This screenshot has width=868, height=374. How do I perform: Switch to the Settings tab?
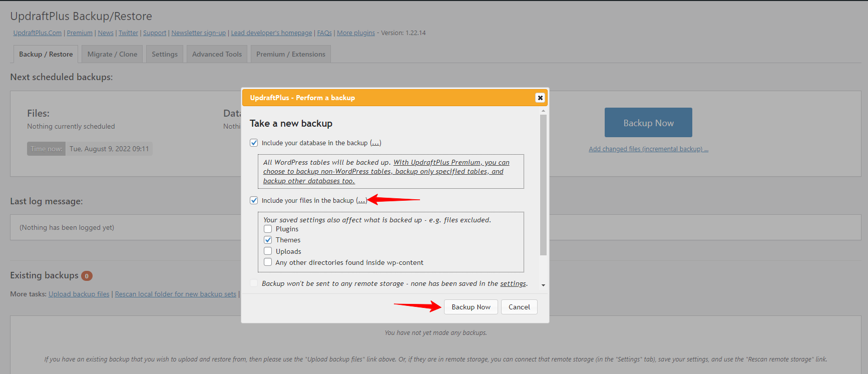[165, 54]
